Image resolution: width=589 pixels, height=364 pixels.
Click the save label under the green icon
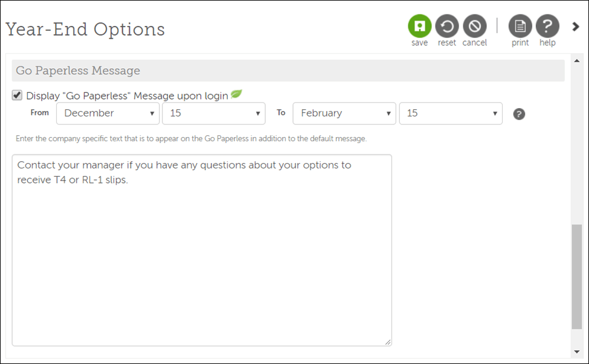click(419, 42)
